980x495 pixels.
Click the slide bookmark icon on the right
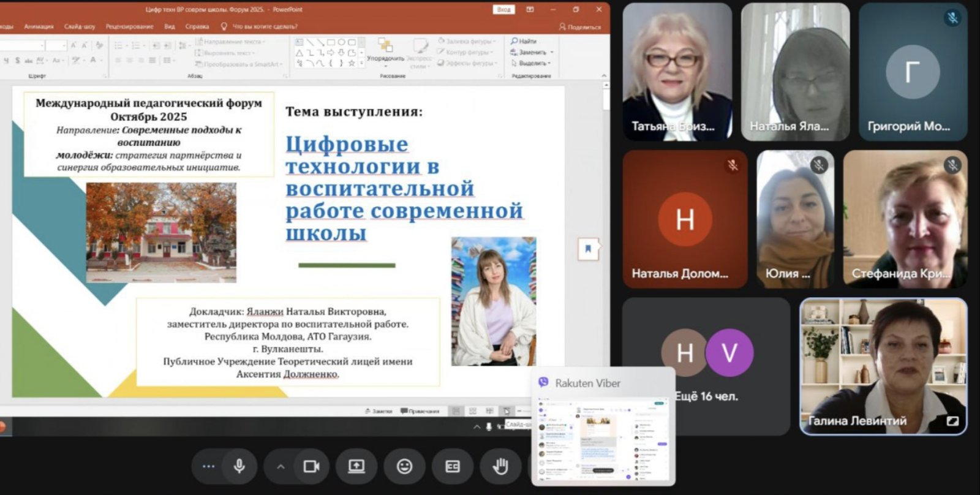(588, 249)
